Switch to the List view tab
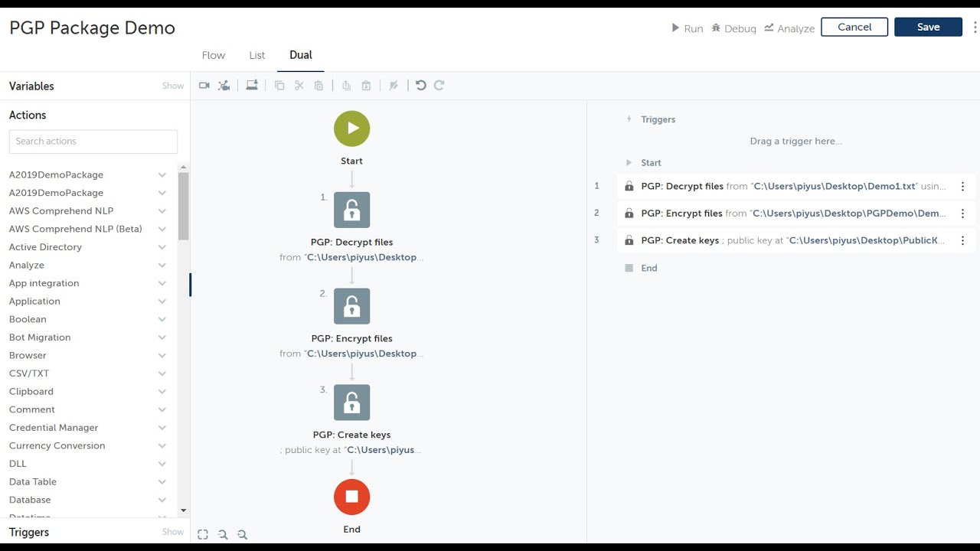 [257, 55]
